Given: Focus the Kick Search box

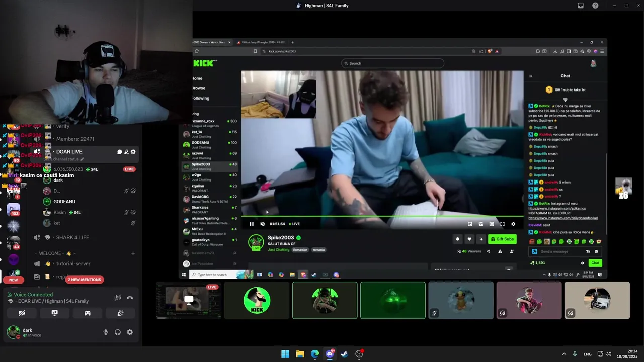Looking at the screenshot, I should tap(392, 63).
